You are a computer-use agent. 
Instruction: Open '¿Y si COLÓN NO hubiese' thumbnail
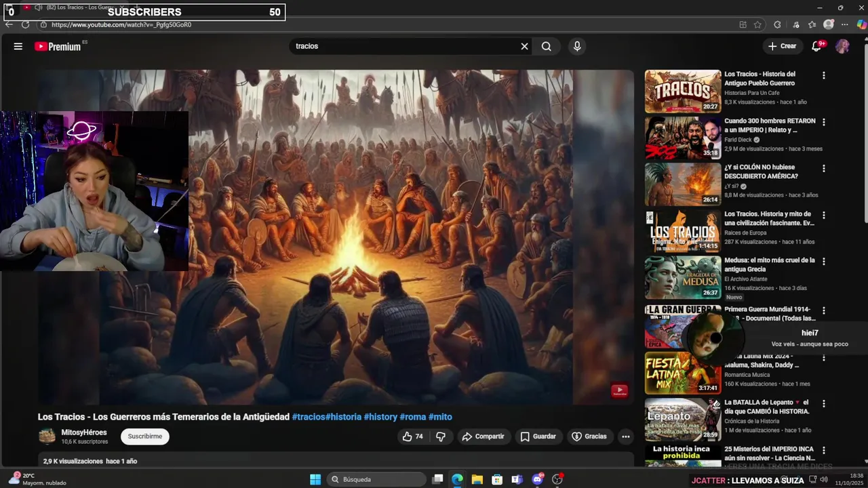pyautogui.click(x=683, y=184)
